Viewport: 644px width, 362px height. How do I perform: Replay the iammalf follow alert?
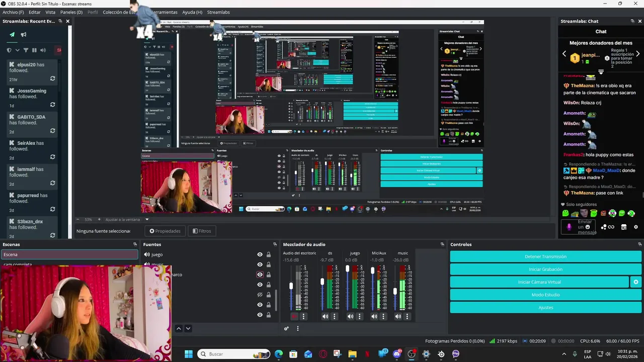click(x=52, y=184)
